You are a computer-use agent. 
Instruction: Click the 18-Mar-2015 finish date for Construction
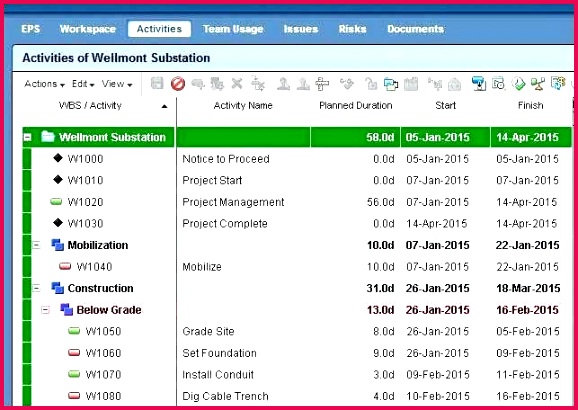point(528,288)
